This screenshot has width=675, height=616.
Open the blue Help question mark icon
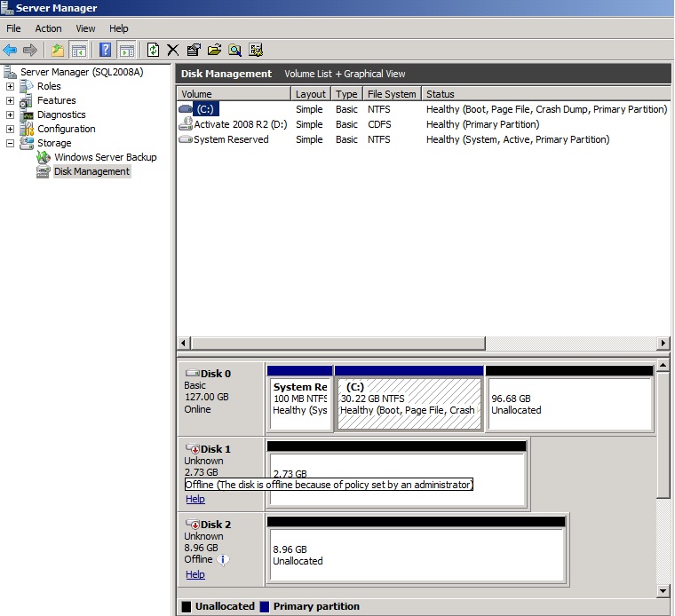click(106, 50)
